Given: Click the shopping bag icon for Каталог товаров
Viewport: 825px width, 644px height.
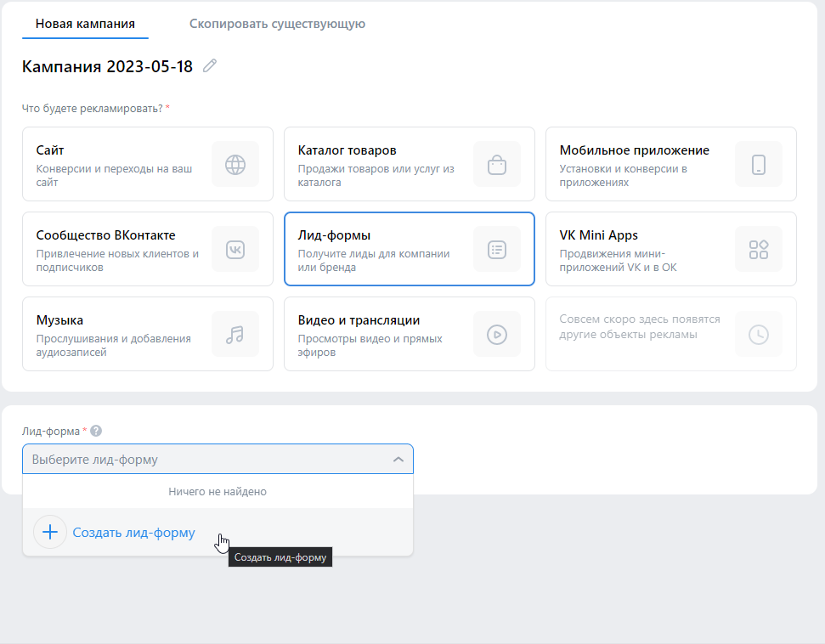Looking at the screenshot, I should click(x=497, y=165).
